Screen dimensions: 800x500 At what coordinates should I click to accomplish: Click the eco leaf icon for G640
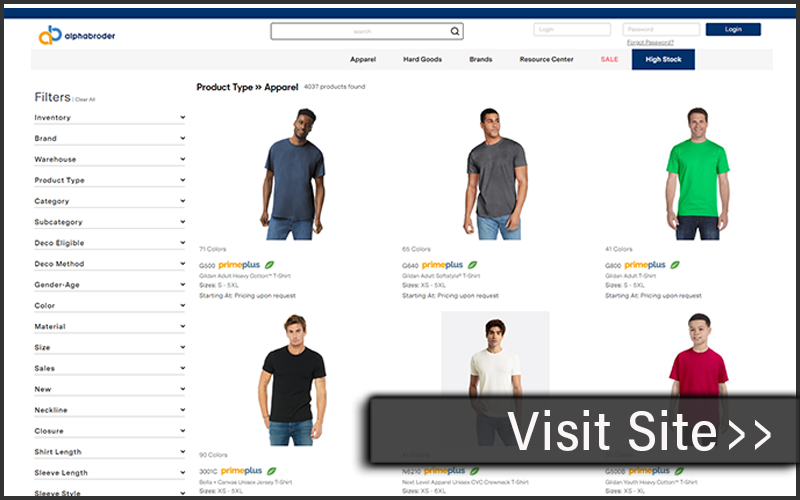pyautogui.click(x=472, y=265)
